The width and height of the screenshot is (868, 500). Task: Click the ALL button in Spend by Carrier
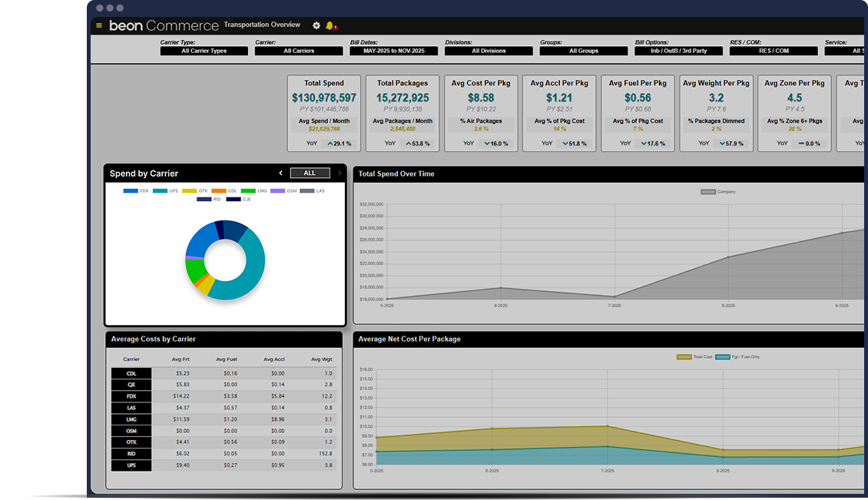tap(310, 173)
